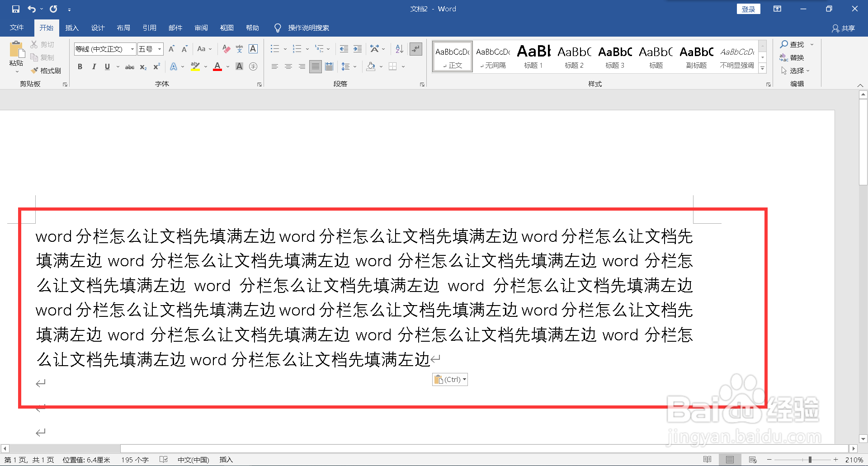
Task: Click the Save icon in title bar
Action: (15, 9)
